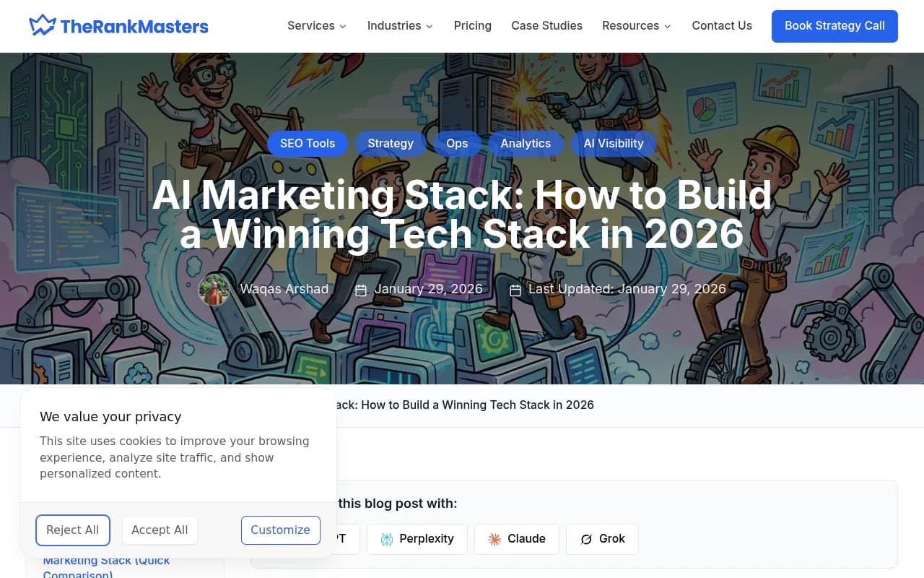Open Contact Us from the navigation
This screenshot has width=924, height=578.
coord(722,25)
